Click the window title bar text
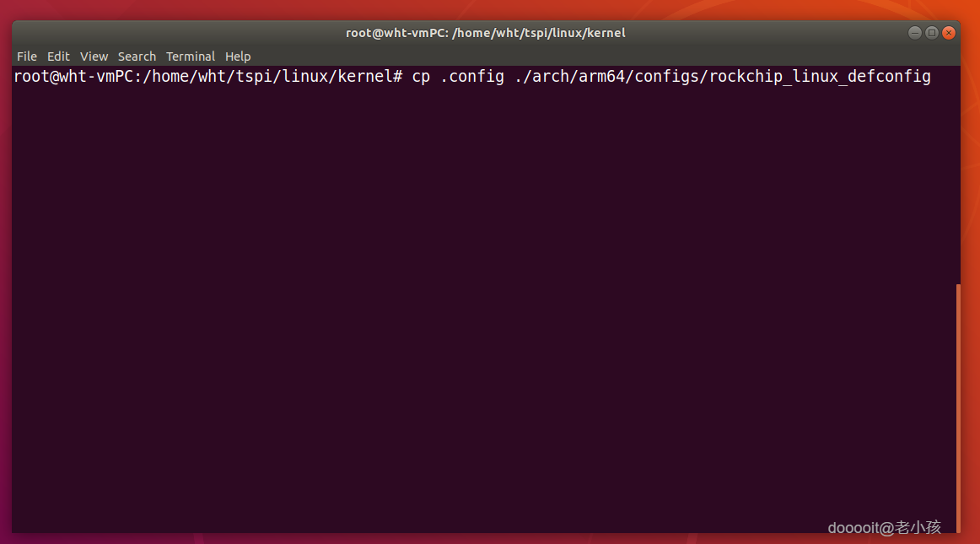 coord(486,33)
